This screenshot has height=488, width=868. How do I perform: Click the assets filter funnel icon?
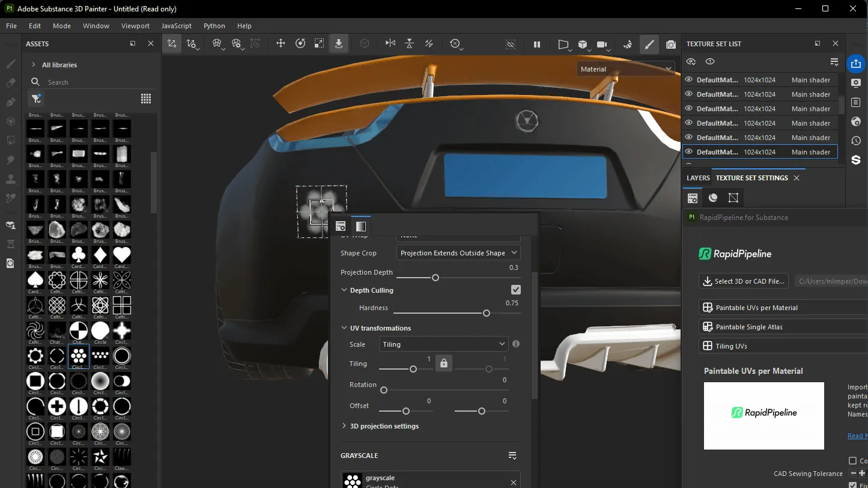(x=36, y=99)
